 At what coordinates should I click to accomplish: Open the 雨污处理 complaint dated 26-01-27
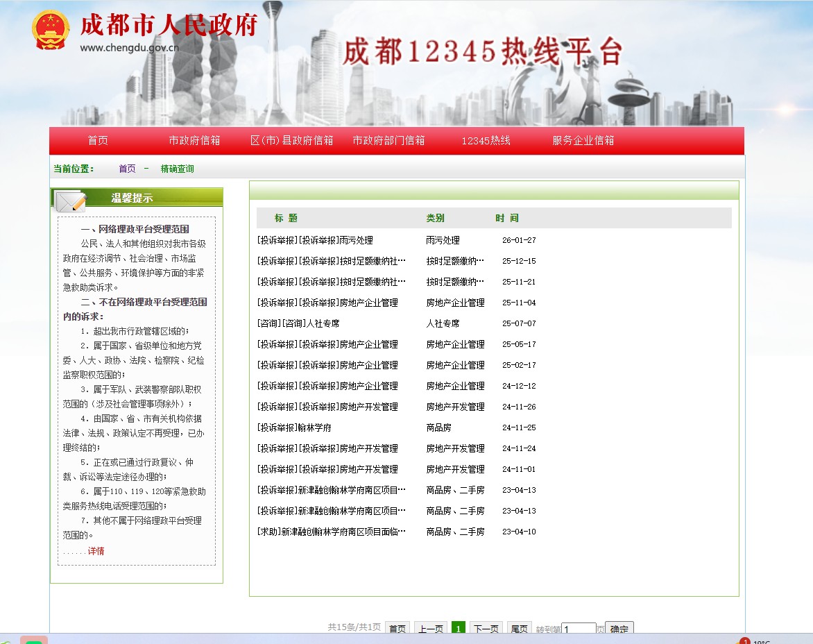click(x=315, y=240)
